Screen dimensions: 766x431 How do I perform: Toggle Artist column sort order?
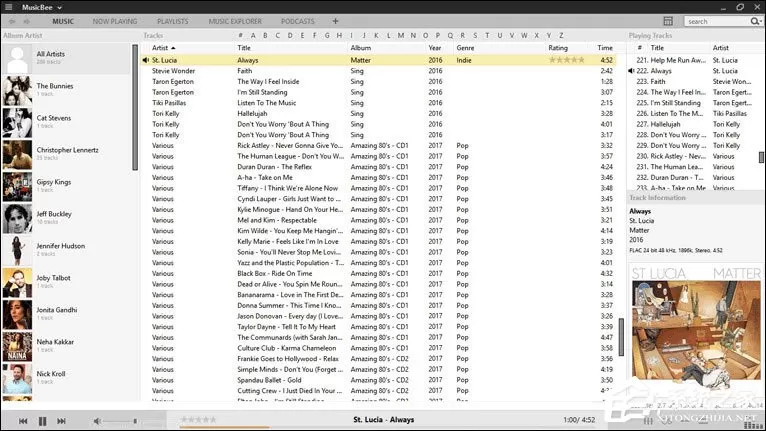163,48
